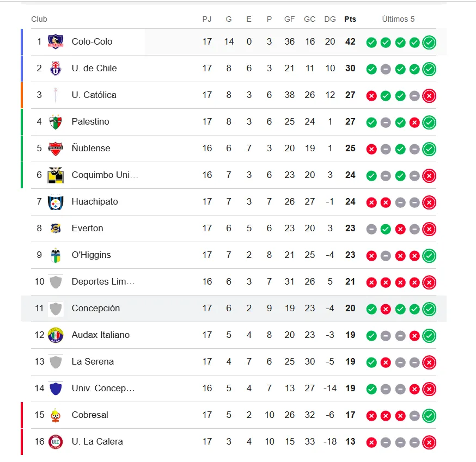The height and width of the screenshot is (462, 476).
Task: Open the O'Higgins team link
Action: [x=91, y=255]
